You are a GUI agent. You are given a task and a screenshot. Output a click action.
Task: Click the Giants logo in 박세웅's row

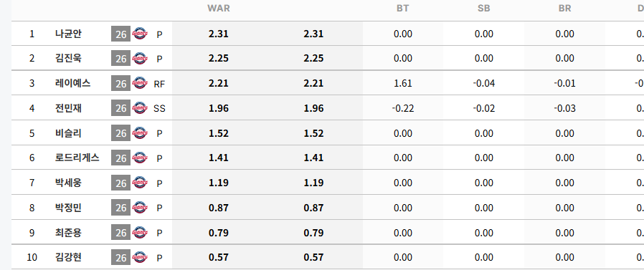pyautogui.click(x=140, y=183)
